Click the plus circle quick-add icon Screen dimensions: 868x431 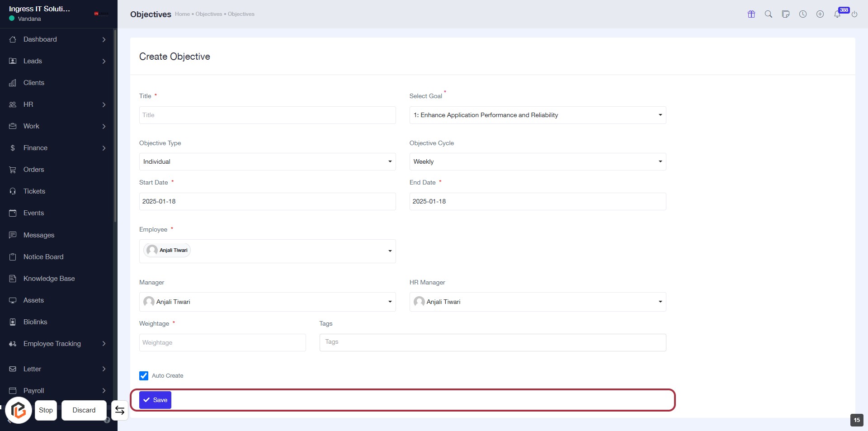pos(820,14)
